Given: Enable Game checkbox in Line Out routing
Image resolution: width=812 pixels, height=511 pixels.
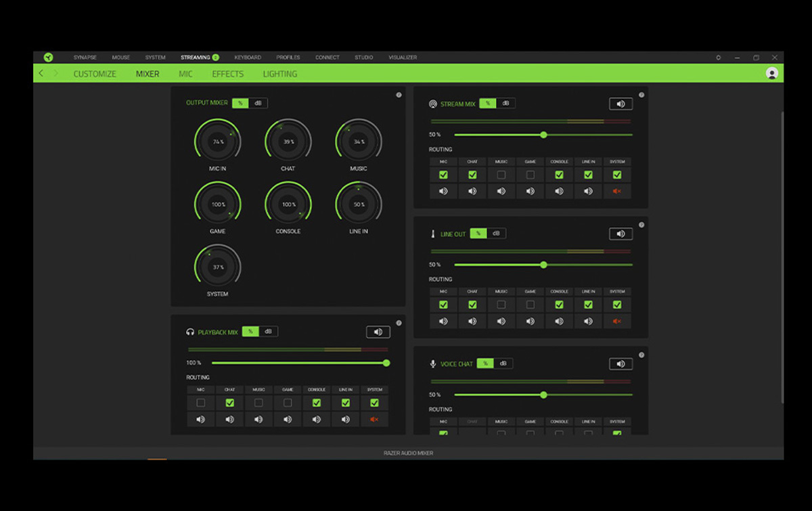Looking at the screenshot, I should click(x=530, y=305).
